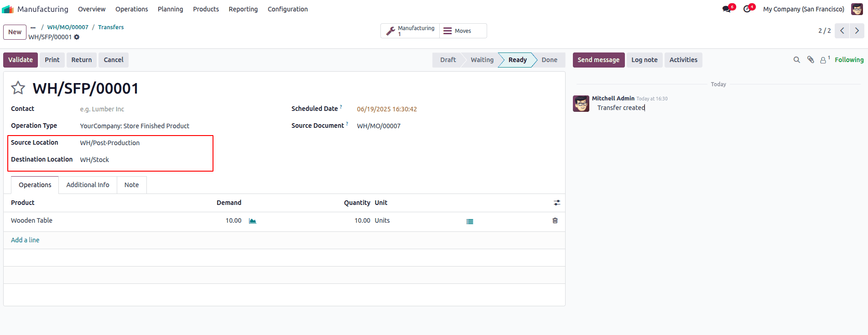Open the attachments paperclip icon
Image resolution: width=868 pixels, height=335 pixels.
[811, 60]
